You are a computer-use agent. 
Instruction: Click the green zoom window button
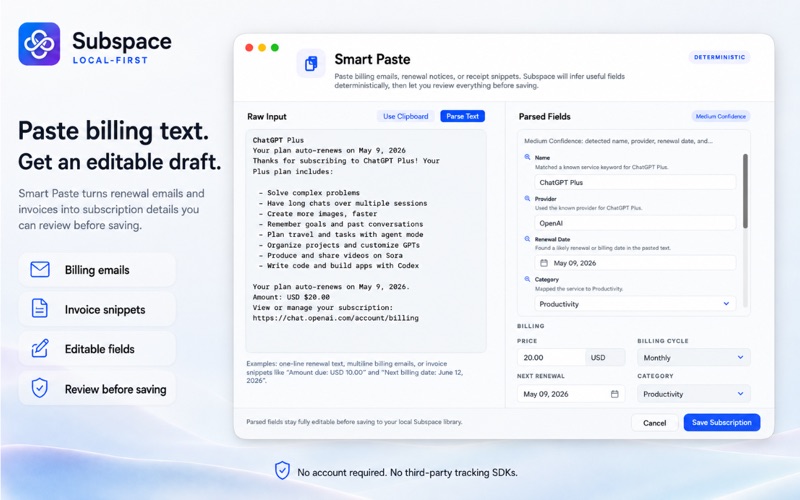pos(274,47)
